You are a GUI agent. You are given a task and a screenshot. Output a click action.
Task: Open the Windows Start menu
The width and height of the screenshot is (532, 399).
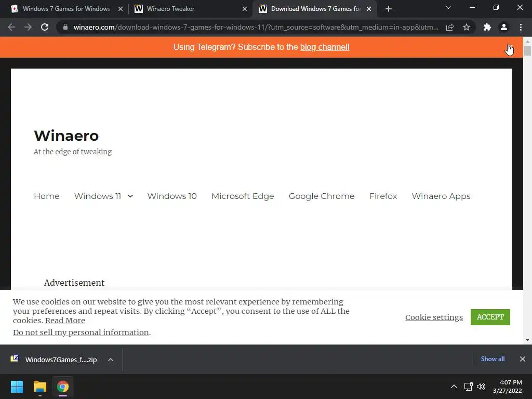pos(17,387)
